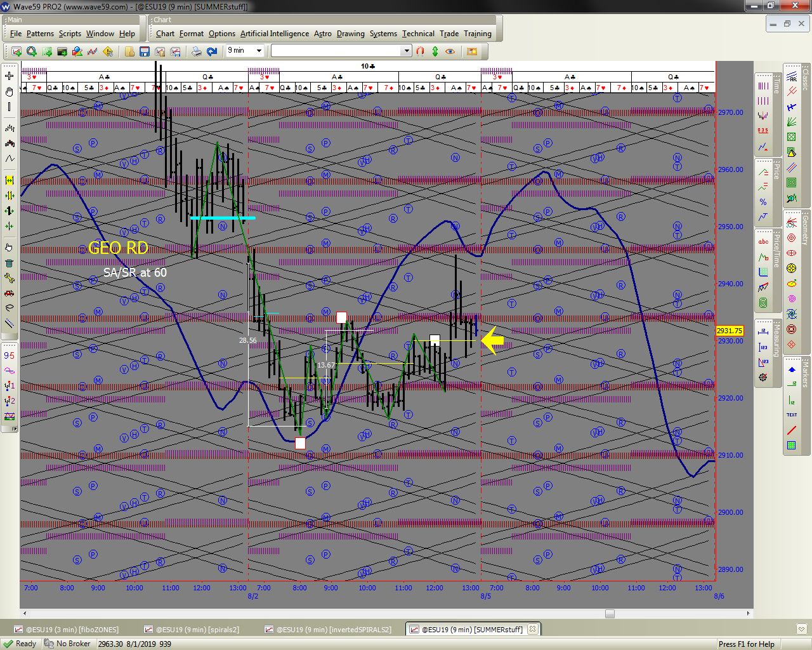This screenshot has height=650, width=812.
Task: Click the yellow 2931.75 price label
Action: 730,331
